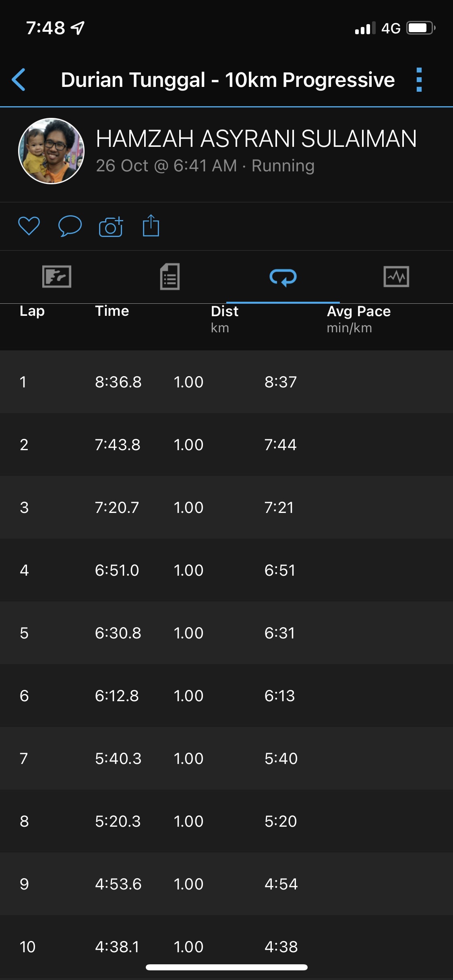Tap the back arrow icon
The image size is (453, 980).
coord(19,80)
